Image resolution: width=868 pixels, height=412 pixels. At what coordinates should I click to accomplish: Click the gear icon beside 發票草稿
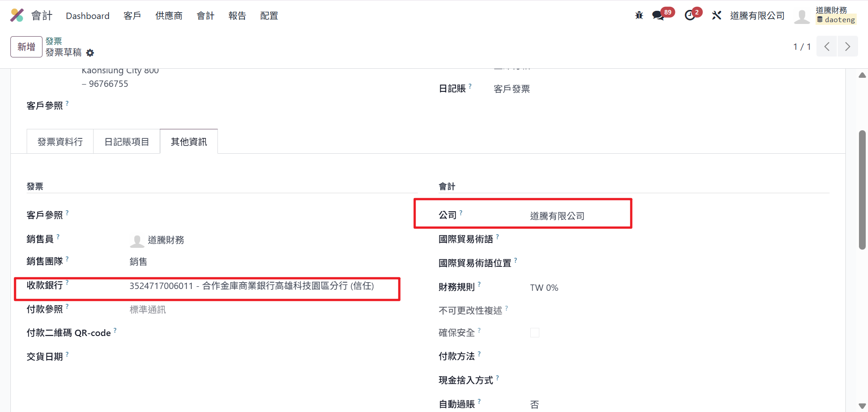click(x=90, y=53)
